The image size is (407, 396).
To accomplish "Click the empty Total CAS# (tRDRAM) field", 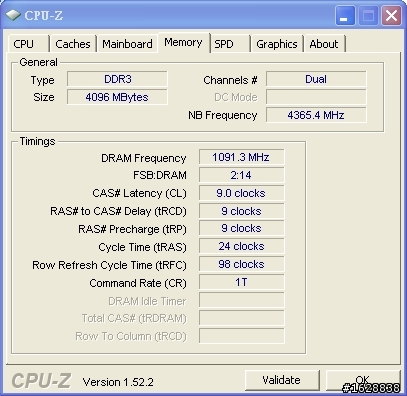I will (x=242, y=318).
